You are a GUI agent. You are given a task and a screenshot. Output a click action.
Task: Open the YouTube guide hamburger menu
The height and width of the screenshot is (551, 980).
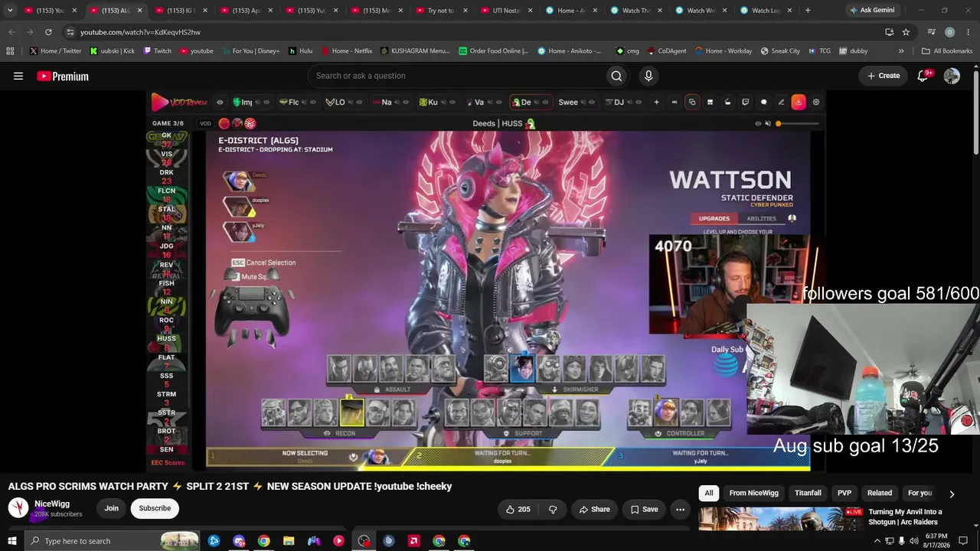(x=18, y=76)
